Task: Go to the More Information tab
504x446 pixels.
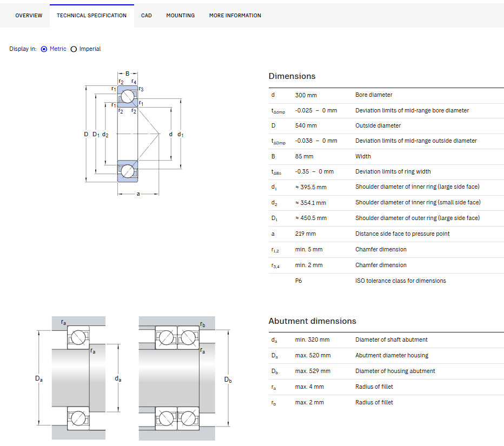Action: [x=235, y=16]
